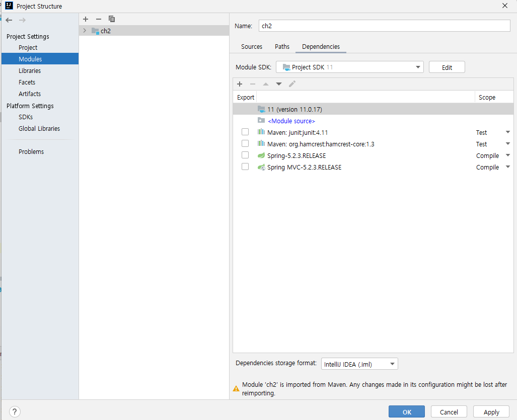
Task: Open scope dropdown for junit dependency
Action: pyautogui.click(x=508, y=132)
